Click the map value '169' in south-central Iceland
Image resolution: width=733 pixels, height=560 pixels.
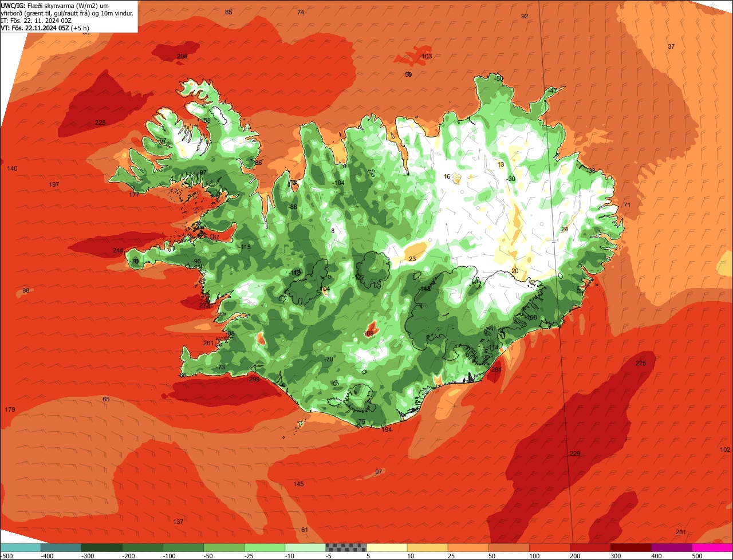pyautogui.click(x=369, y=333)
